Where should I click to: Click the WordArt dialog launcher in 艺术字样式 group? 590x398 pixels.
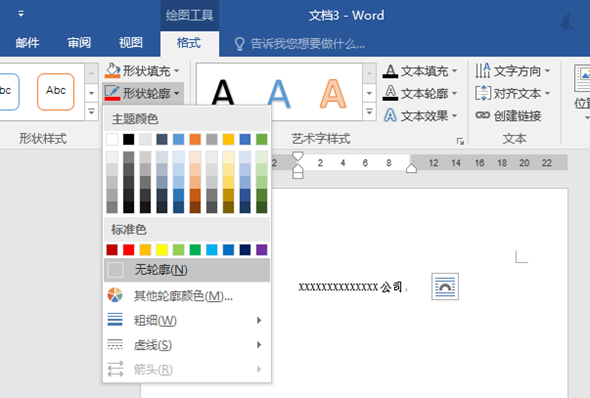coord(460,141)
